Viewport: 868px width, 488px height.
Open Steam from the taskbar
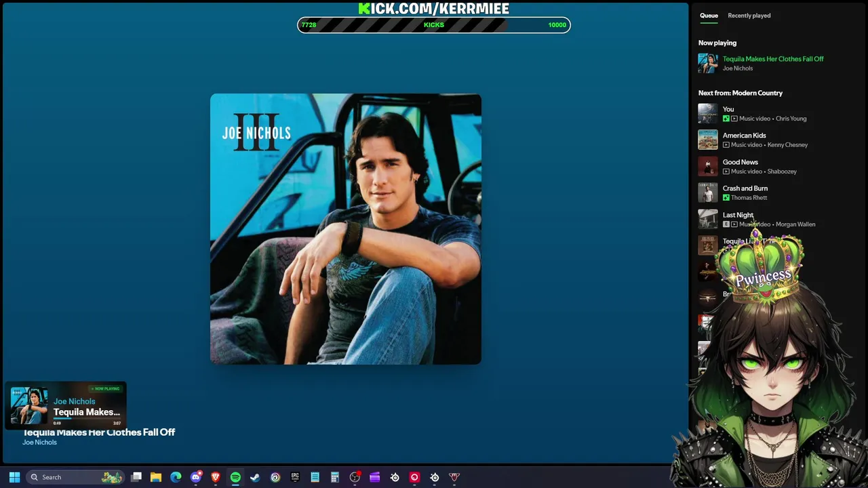click(x=255, y=477)
